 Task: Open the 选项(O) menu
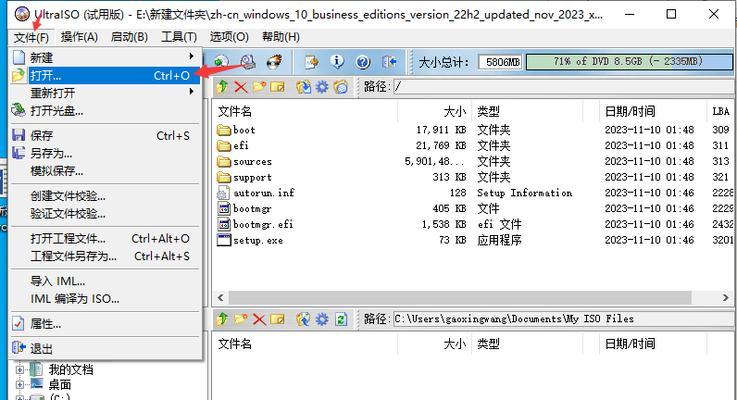pos(229,37)
